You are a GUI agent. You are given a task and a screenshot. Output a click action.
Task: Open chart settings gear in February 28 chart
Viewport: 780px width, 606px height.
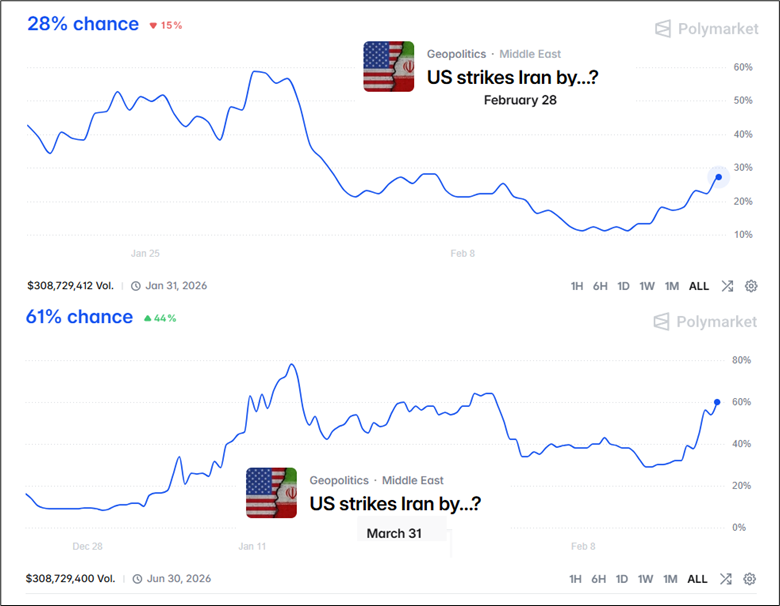(750, 286)
